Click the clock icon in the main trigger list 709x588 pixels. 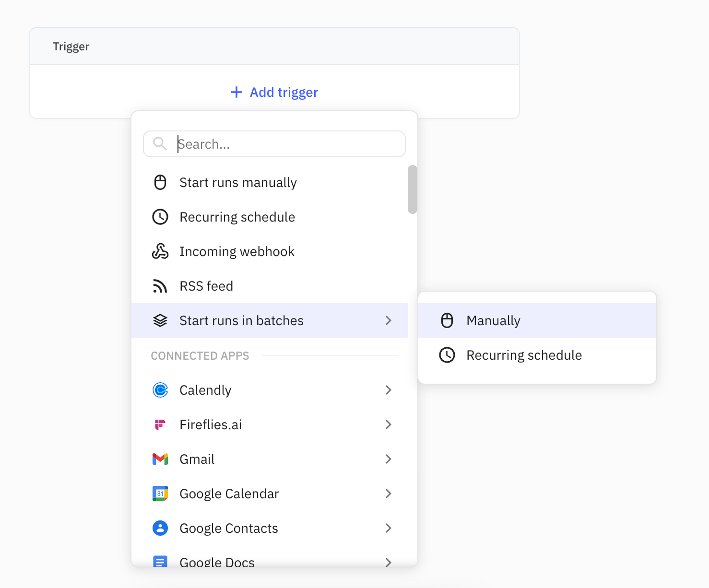pyautogui.click(x=160, y=217)
